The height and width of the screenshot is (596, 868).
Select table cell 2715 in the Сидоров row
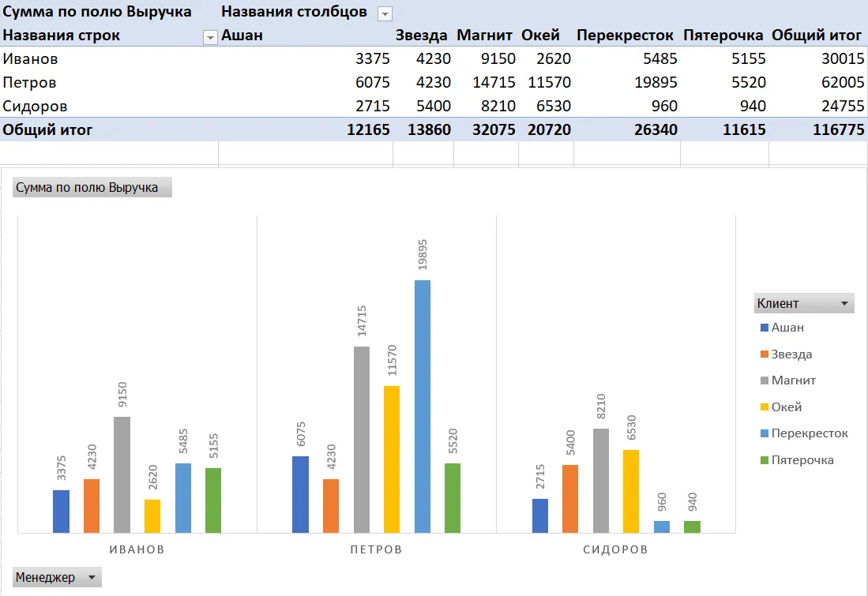(x=373, y=107)
